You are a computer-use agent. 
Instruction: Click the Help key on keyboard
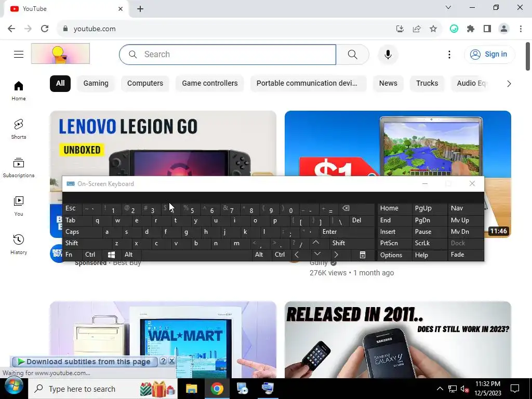click(430, 255)
